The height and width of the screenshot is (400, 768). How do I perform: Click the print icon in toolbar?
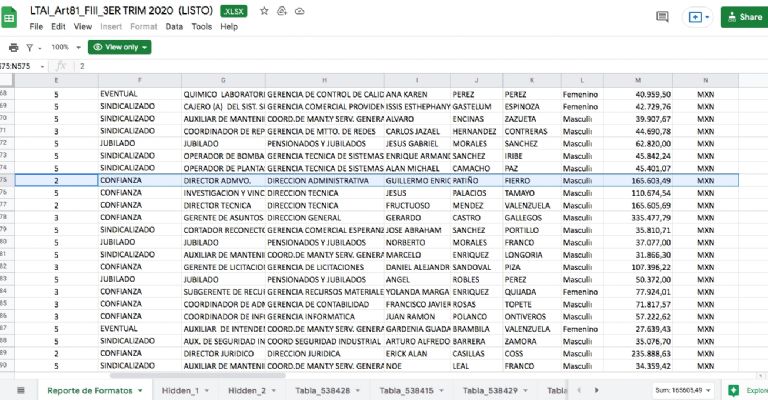click(13, 47)
